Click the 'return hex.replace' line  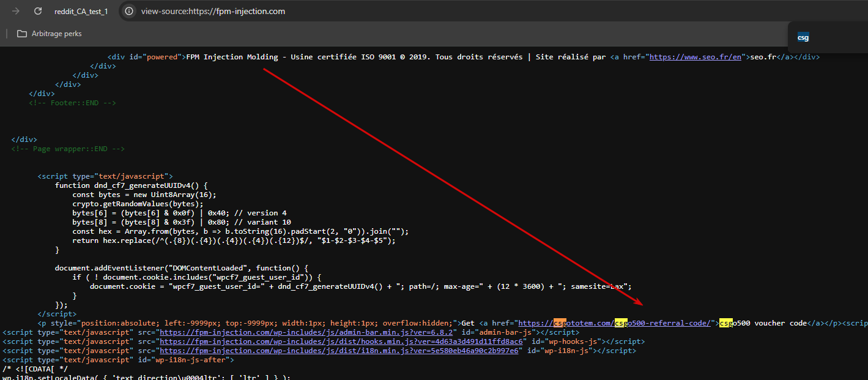[234, 240]
